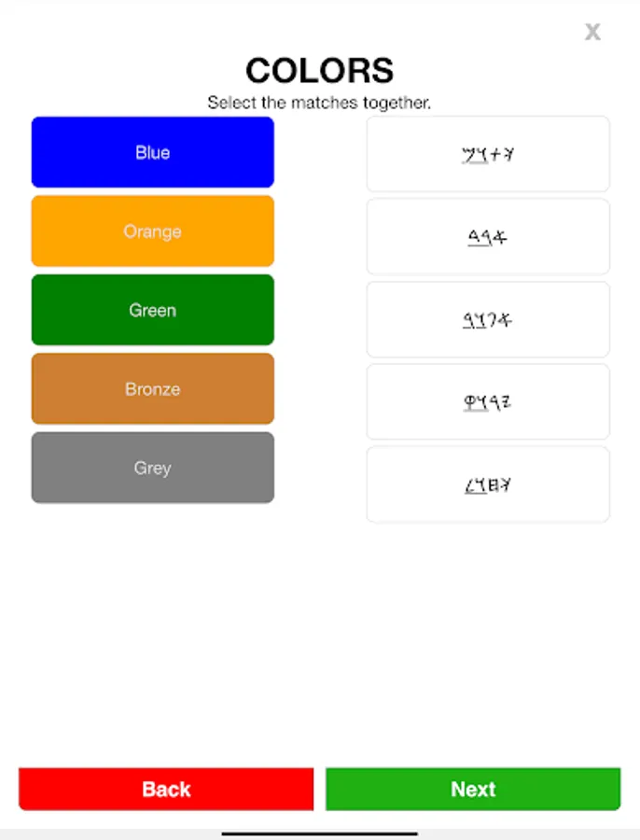Screen dimensions: 640x840
Task: Select the Grey color card
Action: pyautogui.click(x=152, y=468)
